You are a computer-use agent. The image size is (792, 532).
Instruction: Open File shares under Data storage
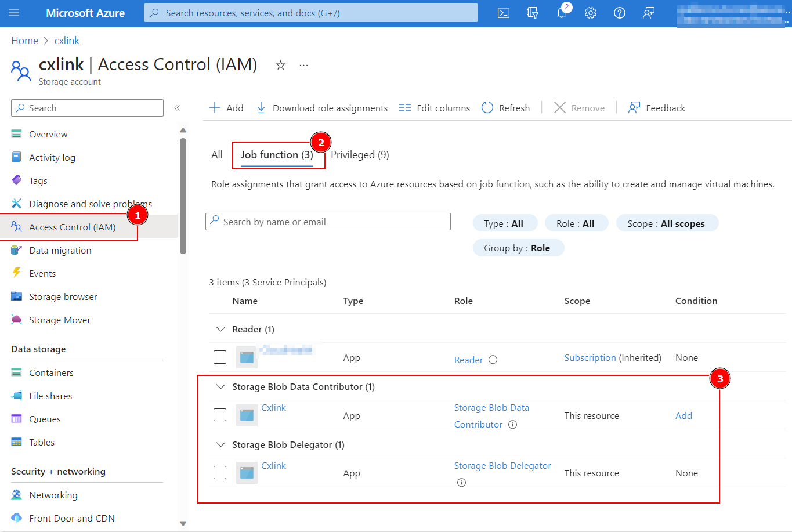[51, 396]
